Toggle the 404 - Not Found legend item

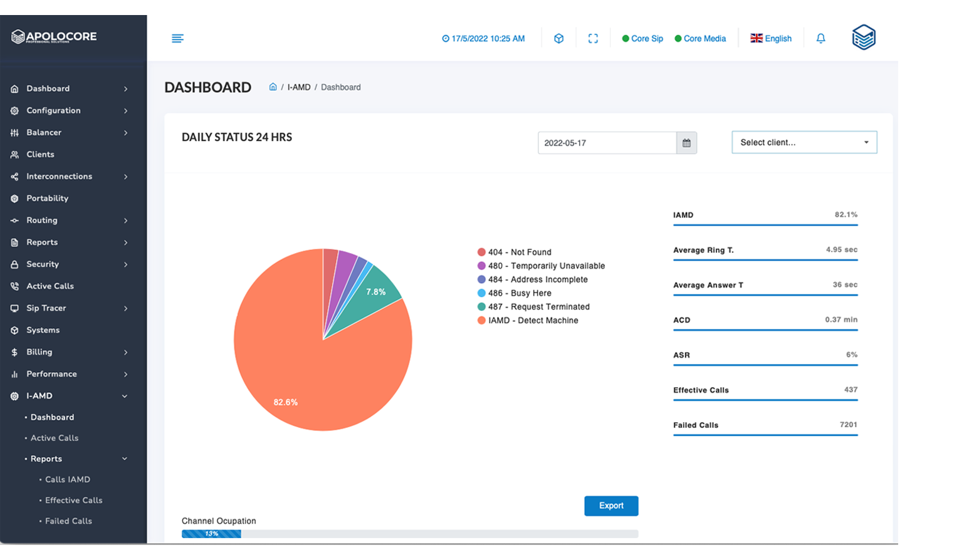click(x=519, y=252)
